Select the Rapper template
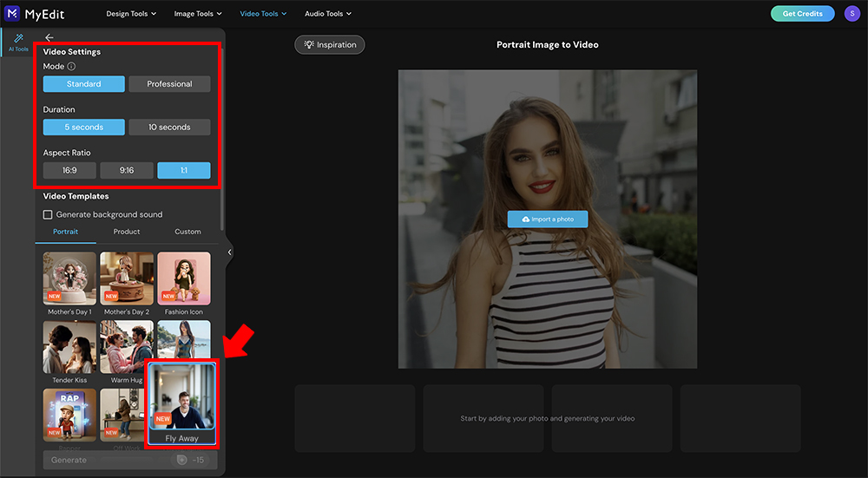This screenshot has width=868, height=478. click(69, 415)
